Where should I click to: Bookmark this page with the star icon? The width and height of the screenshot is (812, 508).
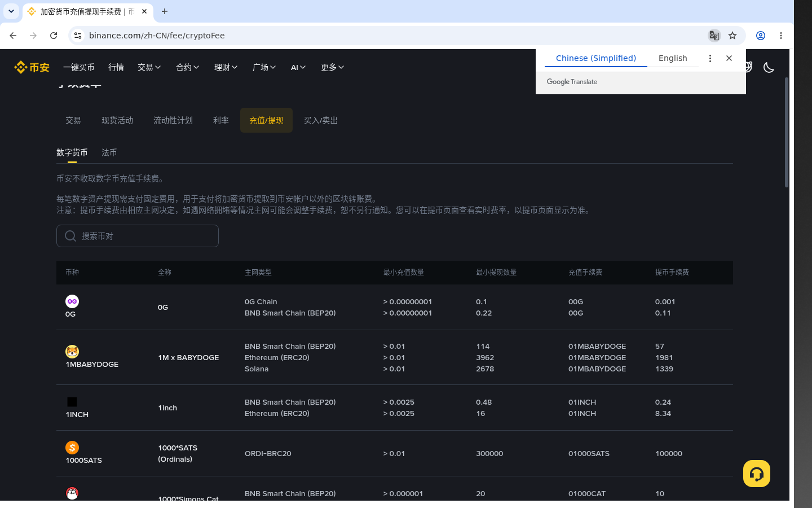[x=732, y=36]
